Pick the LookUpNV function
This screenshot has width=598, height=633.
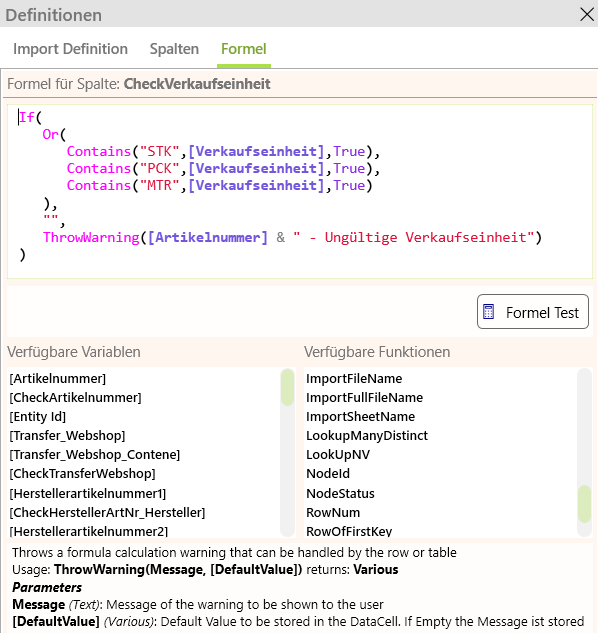click(338, 455)
